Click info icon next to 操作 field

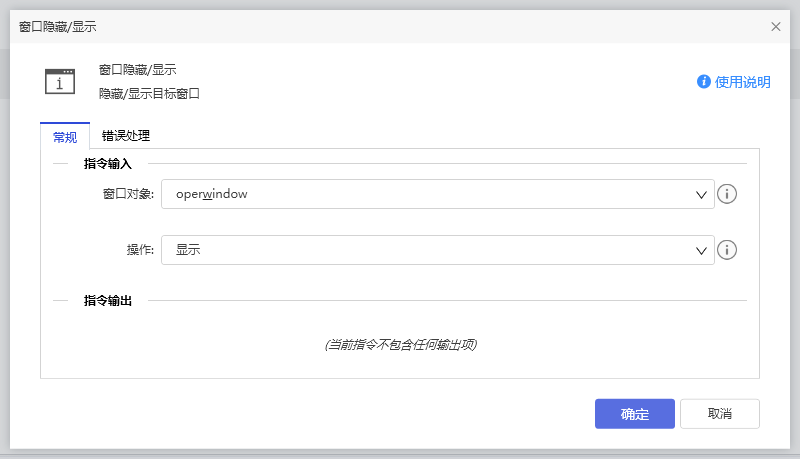[727, 250]
